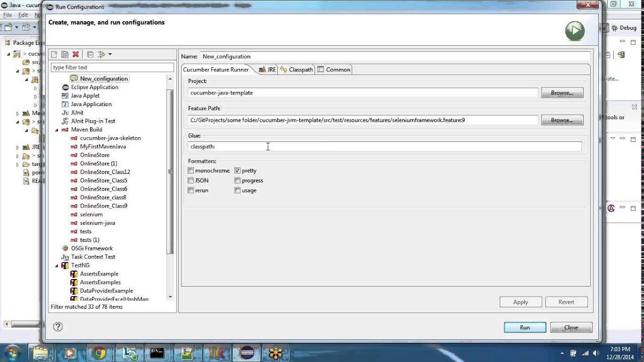This screenshot has height=362, width=644.
Task: Switch to the JRE tab
Action: [x=268, y=70]
